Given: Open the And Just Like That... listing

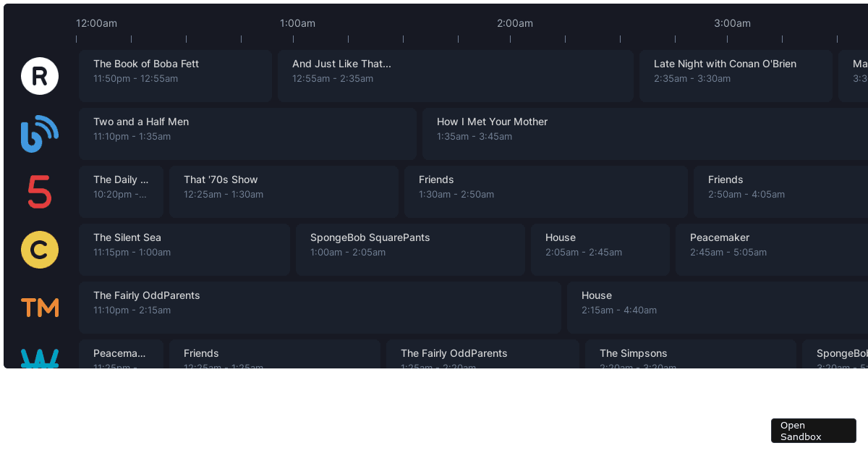Looking at the screenshot, I should (x=456, y=76).
